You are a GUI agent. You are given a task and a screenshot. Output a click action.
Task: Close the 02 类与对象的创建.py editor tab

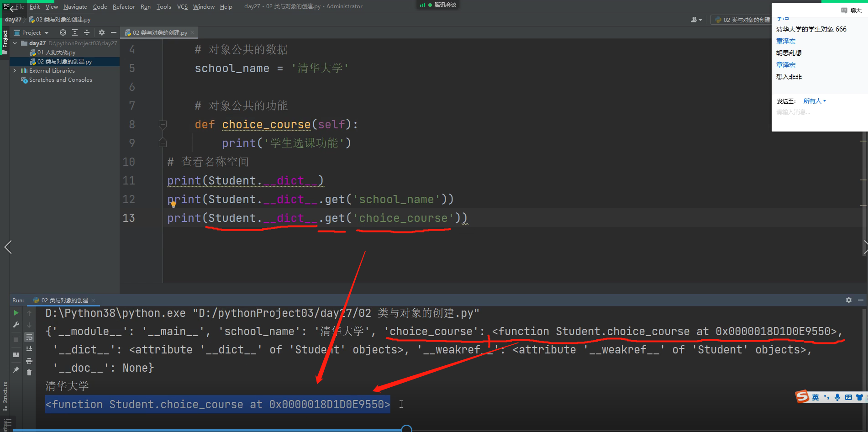pyautogui.click(x=192, y=32)
